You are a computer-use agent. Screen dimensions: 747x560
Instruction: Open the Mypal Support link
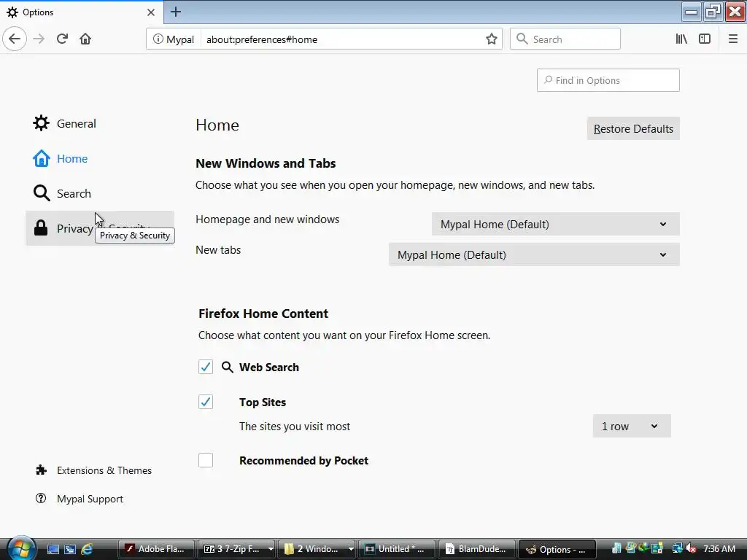click(79, 499)
